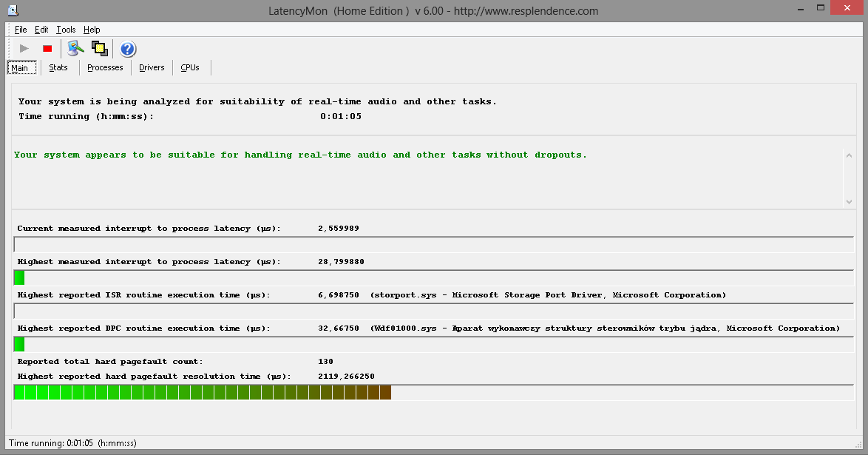Open help via the blue question mark icon
868x455 pixels.
click(128, 49)
